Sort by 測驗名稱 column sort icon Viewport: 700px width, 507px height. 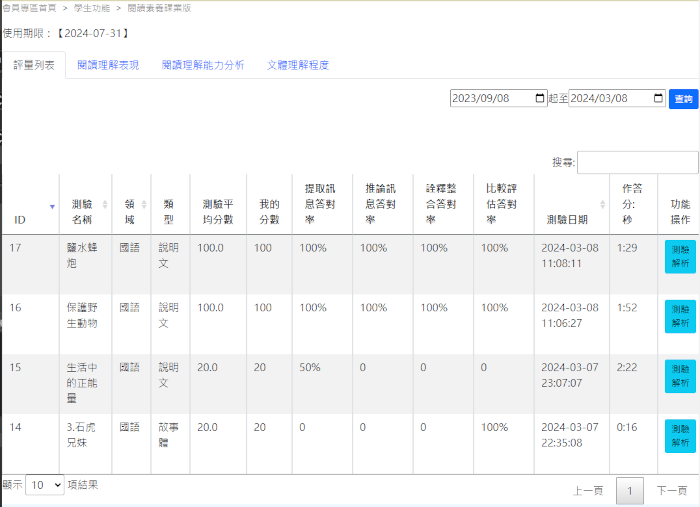click(103, 204)
